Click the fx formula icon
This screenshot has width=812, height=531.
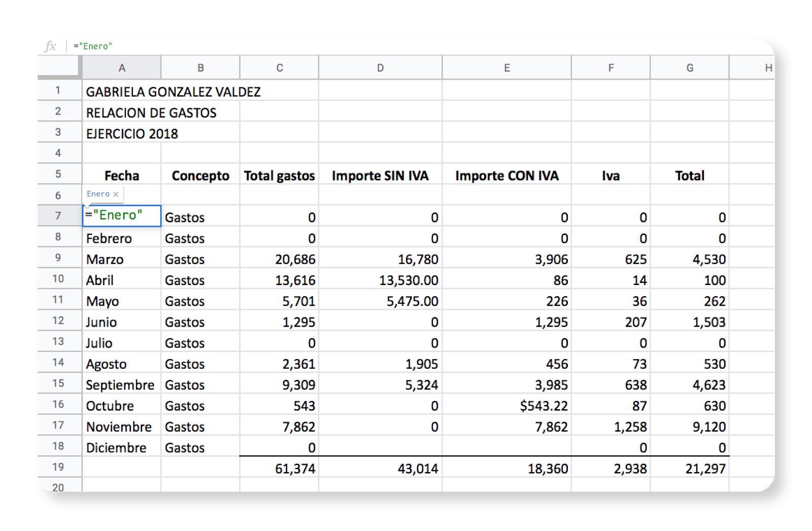coord(50,47)
